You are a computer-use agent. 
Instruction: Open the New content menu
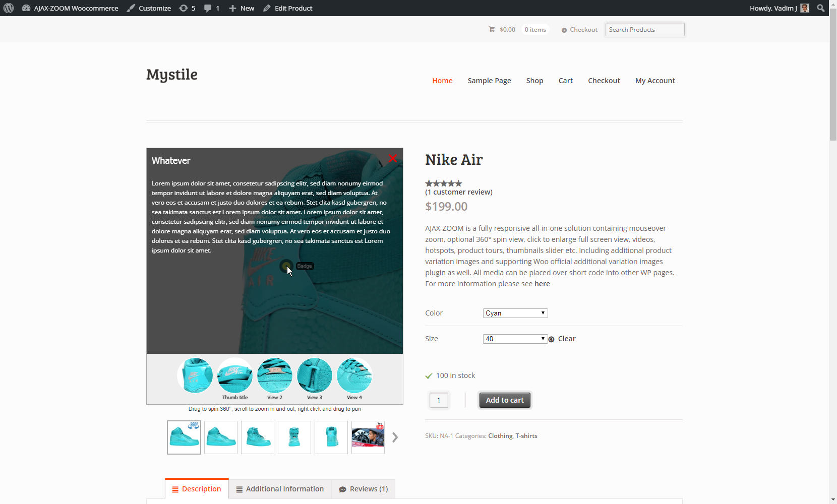(242, 8)
